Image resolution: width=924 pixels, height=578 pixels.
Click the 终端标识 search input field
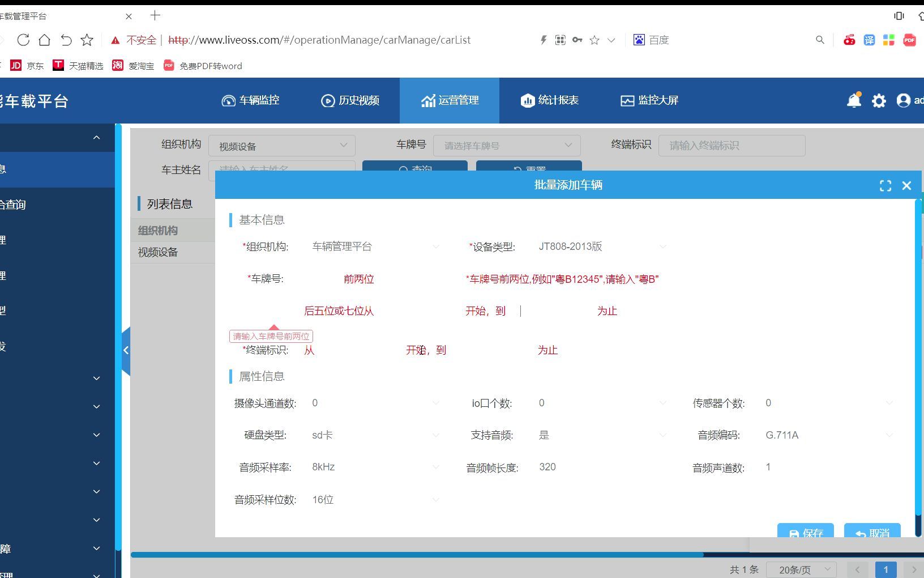pos(731,146)
